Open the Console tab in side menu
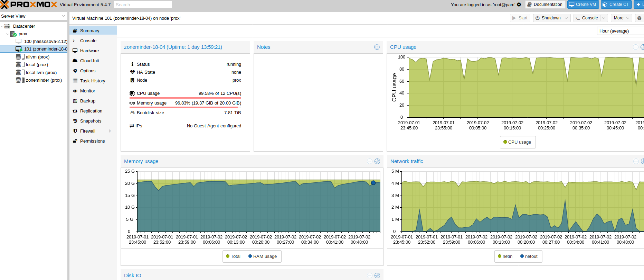The width and height of the screenshot is (644, 280). point(93,40)
